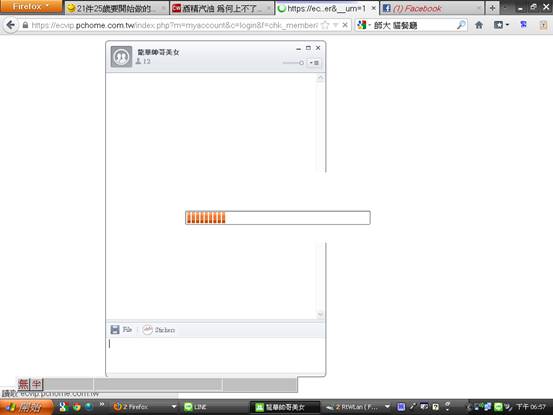The width and height of the screenshot is (553, 415).
Task: Open the green group chat taskbar button
Action: point(285,407)
